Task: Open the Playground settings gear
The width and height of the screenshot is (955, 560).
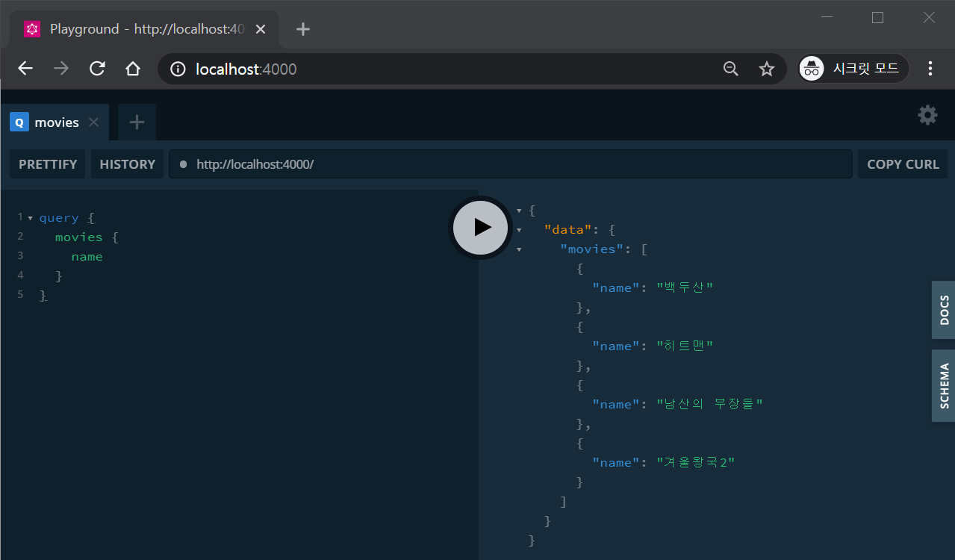Action: [x=927, y=115]
